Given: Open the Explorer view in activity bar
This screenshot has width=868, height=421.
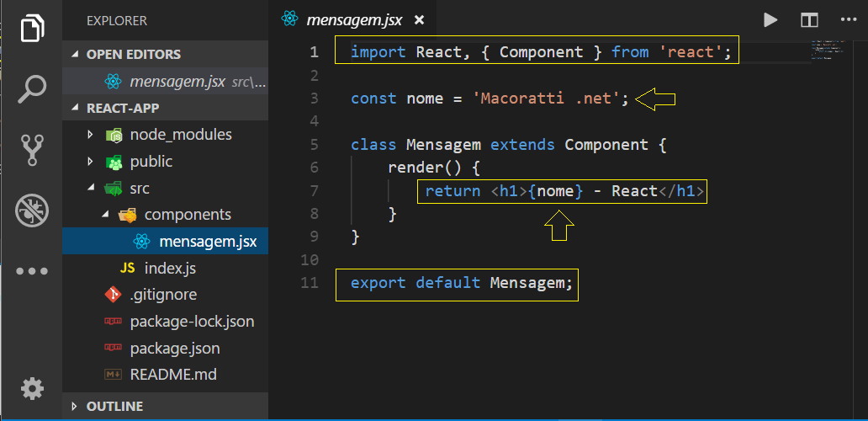Looking at the screenshot, I should click(x=32, y=29).
